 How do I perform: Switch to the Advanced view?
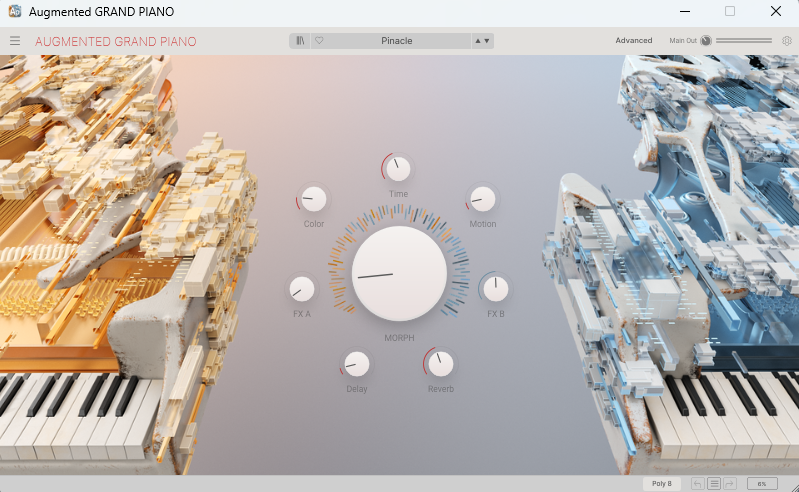(633, 41)
